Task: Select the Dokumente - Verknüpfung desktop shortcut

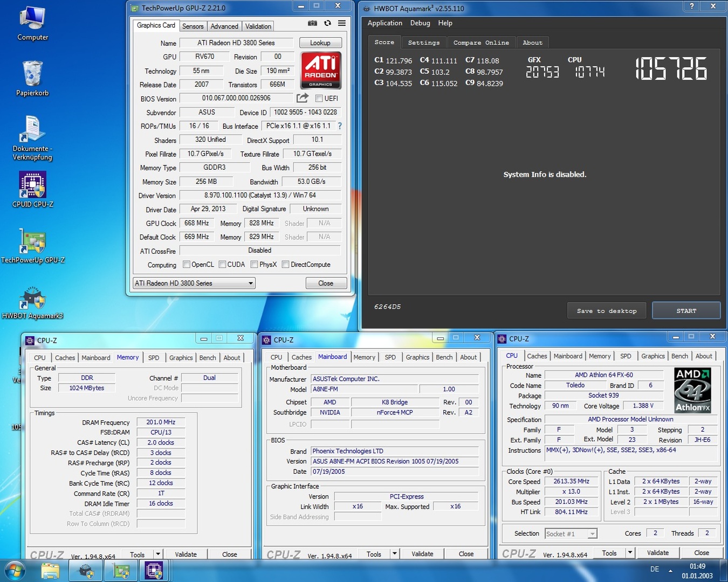Action: 32,138
